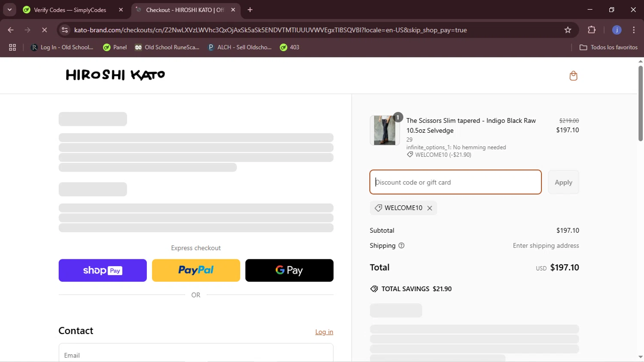Image resolution: width=644 pixels, height=362 pixels.
Task: Open the tab search dropdown arrow
Action: click(9, 9)
